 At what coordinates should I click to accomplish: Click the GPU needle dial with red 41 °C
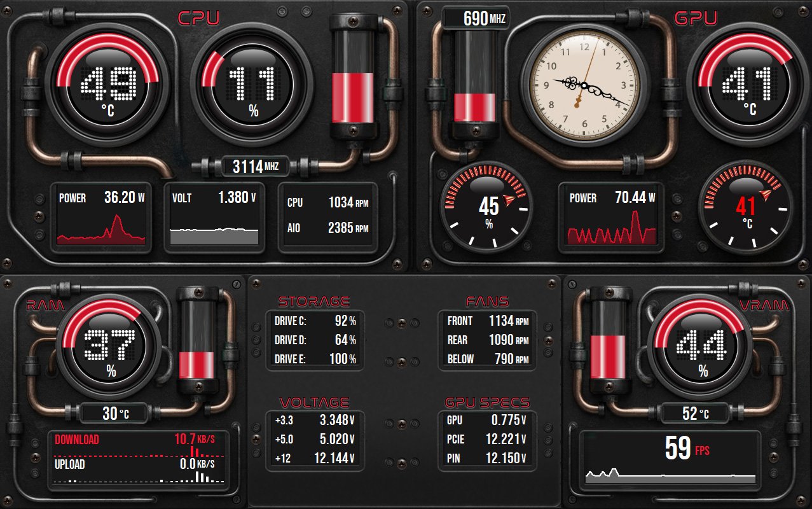point(747,206)
